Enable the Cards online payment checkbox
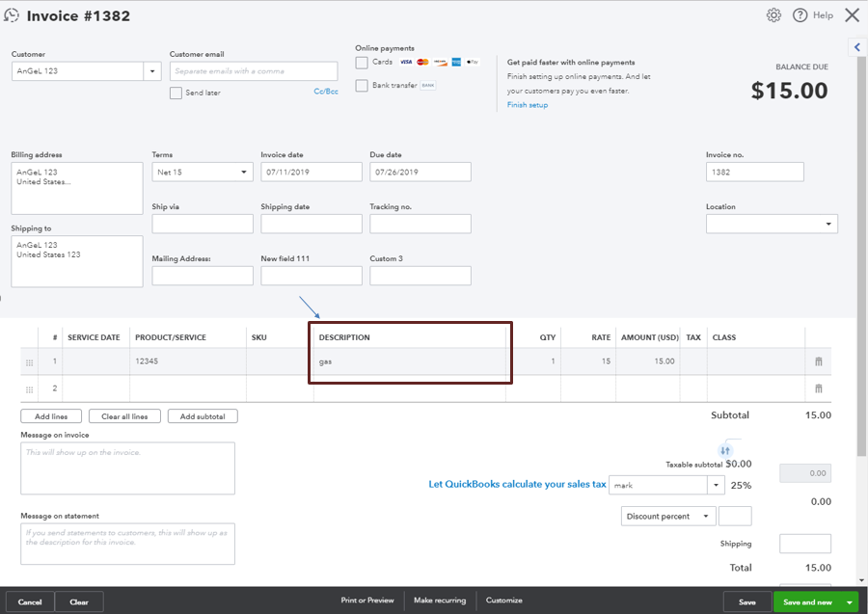 click(362, 63)
